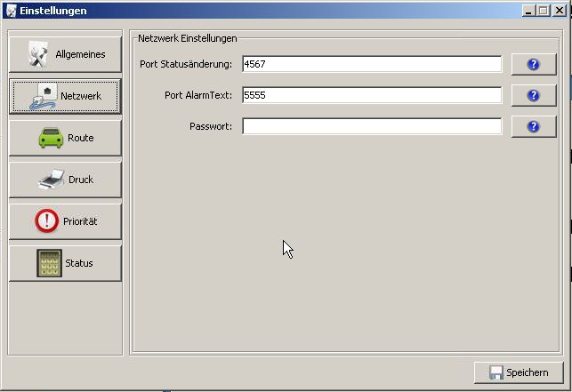The image size is (572, 392).
Task: Click the application icon in title bar
Action: (10, 10)
